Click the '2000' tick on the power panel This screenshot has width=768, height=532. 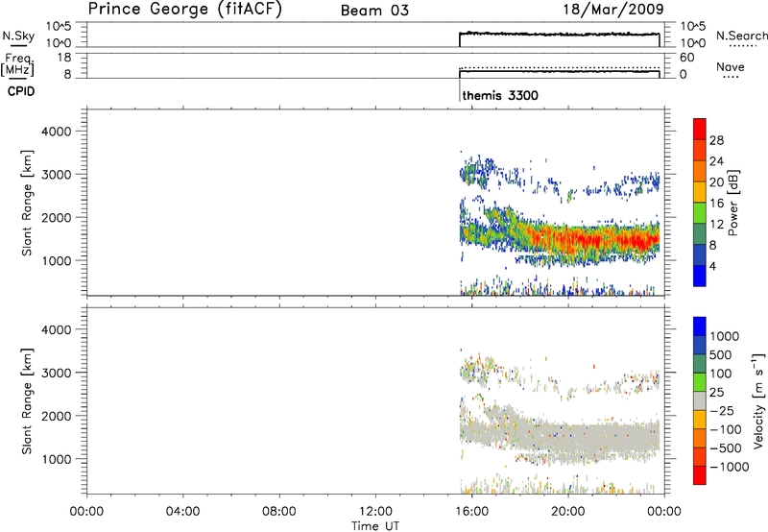coord(56,217)
